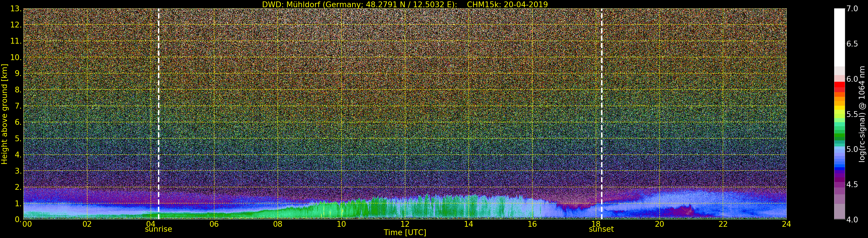Click the '11.' height tick label
This screenshot has height=238, width=868.
pyautogui.click(x=16, y=41)
